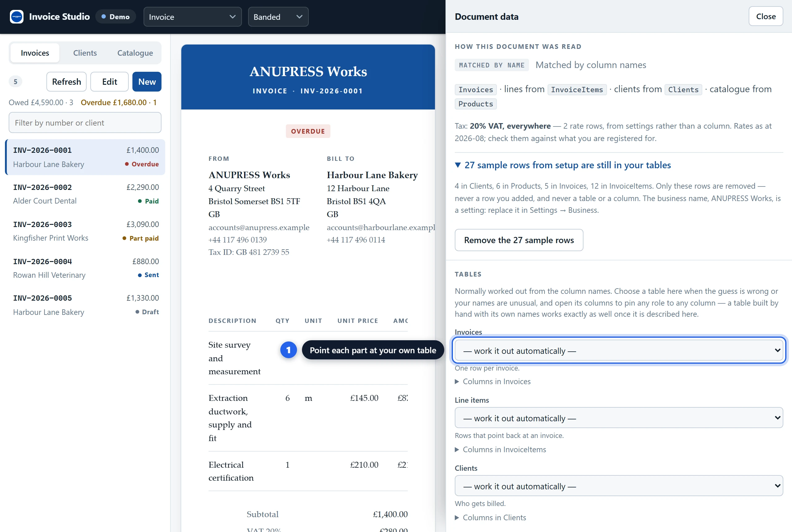The height and width of the screenshot is (532, 792).
Task: Click the Subtotal £1,400.00 amount
Action: coord(390,514)
